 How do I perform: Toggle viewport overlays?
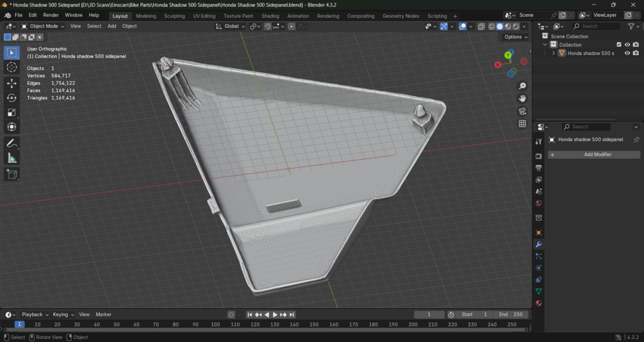pos(463,26)
